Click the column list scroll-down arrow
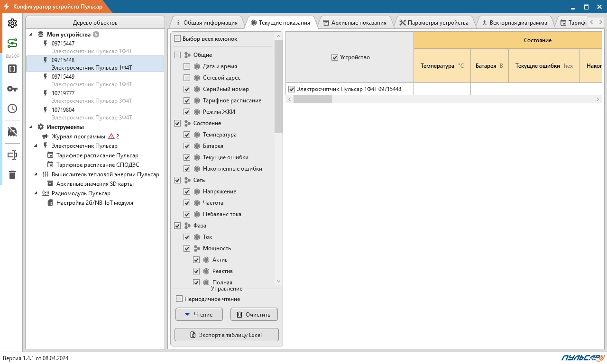The width and height of the screenshot is (607, 364). tap(278, 281)
